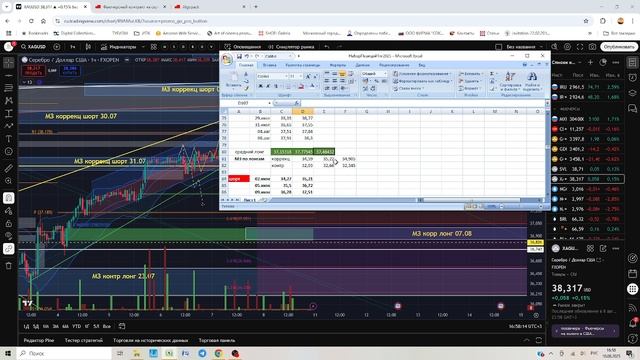Take a chart snapshot with camera icon
The image size is (640, 360).
(x=592, y=47)
